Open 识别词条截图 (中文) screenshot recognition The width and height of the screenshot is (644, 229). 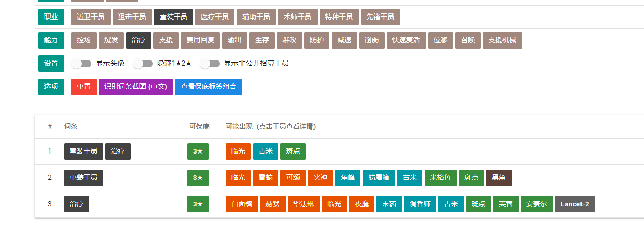[136, 87]
